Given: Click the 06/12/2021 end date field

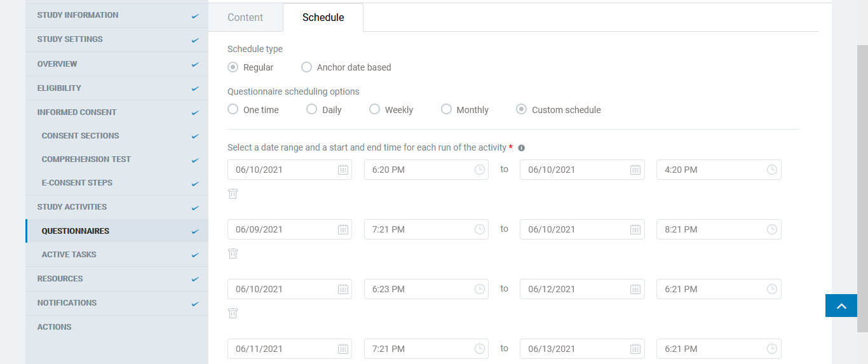Looking at the screenshot, I should (x=582, y=289).
